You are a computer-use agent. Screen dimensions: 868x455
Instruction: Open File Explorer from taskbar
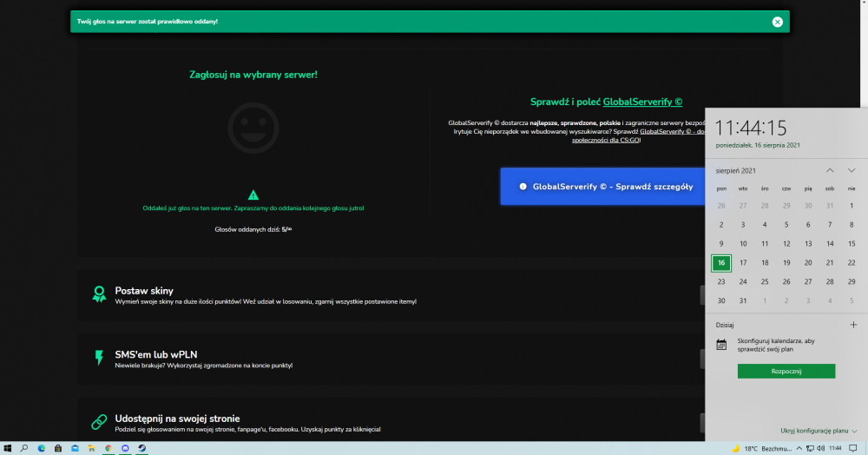click(x=91, y=448)
